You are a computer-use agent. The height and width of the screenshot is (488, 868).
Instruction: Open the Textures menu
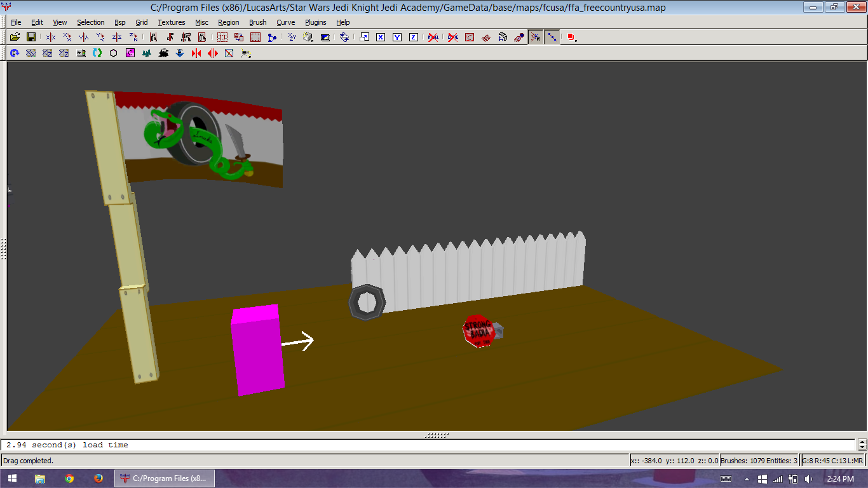pyautogui.click(x=172, y=22)
